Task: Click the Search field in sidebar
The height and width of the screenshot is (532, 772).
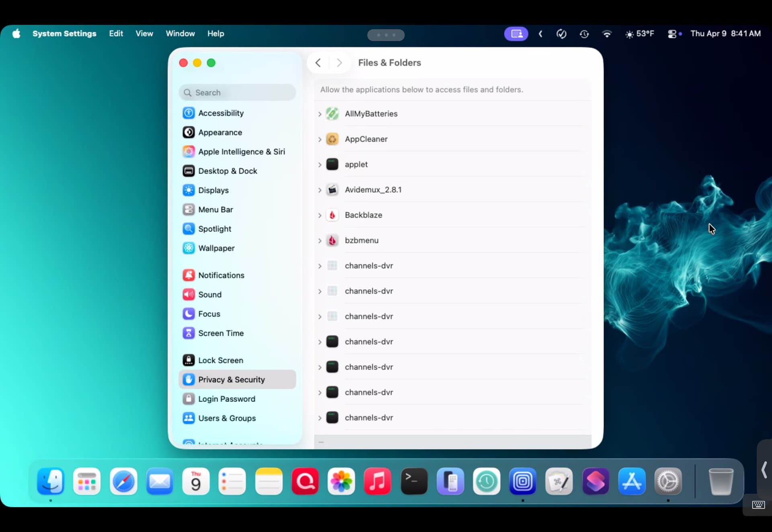Action: click(x=237, y=92)
